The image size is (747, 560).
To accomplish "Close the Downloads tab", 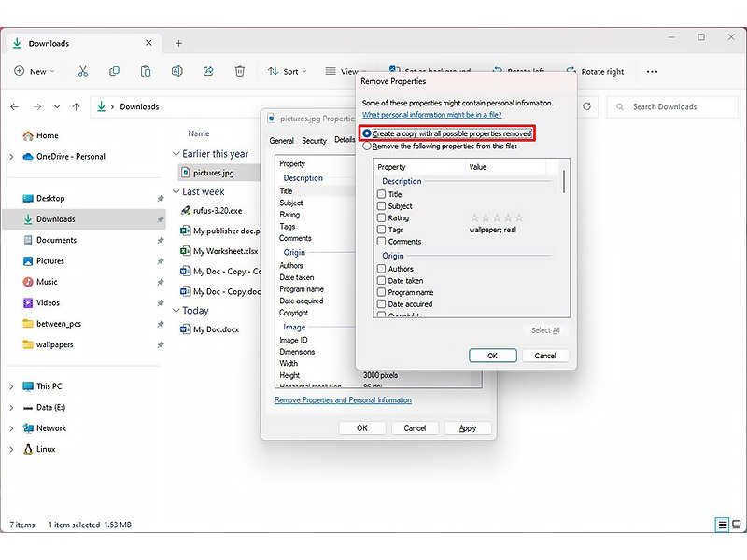I will click(x=148, y=43).
